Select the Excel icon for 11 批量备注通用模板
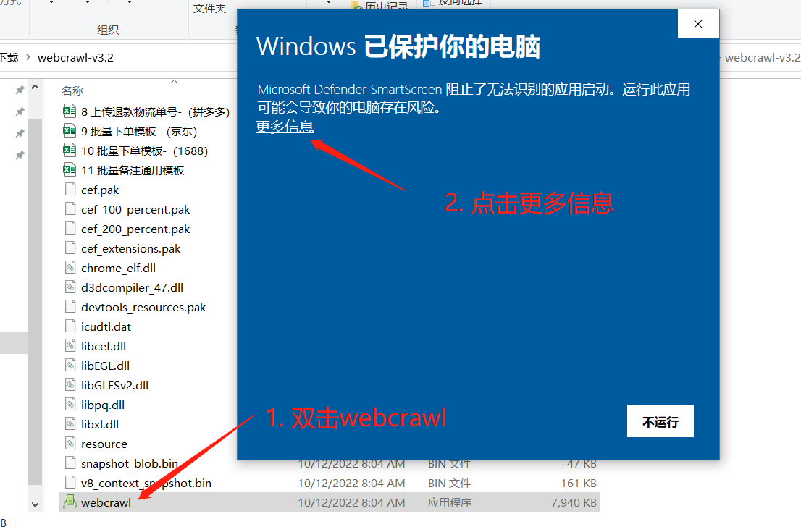This screenshot has height=532, width=801. [70, 169]
